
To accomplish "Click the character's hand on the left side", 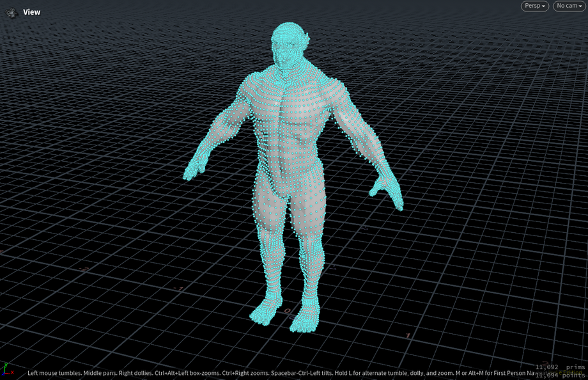I will click(192, 170).
